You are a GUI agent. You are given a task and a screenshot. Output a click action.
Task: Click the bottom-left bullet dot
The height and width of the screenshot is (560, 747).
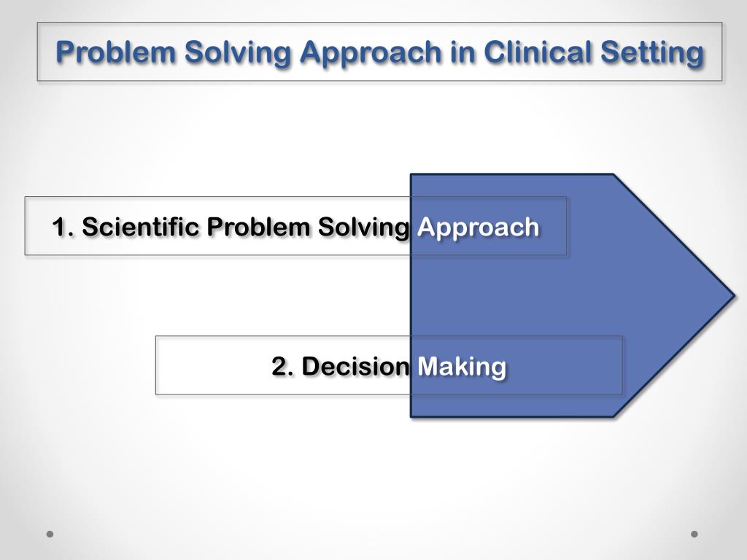[50, 534]
